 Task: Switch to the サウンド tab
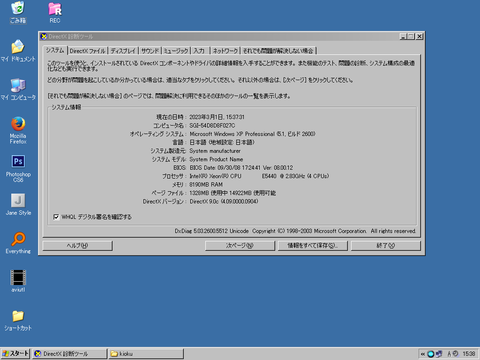click(x=150, y=51)
